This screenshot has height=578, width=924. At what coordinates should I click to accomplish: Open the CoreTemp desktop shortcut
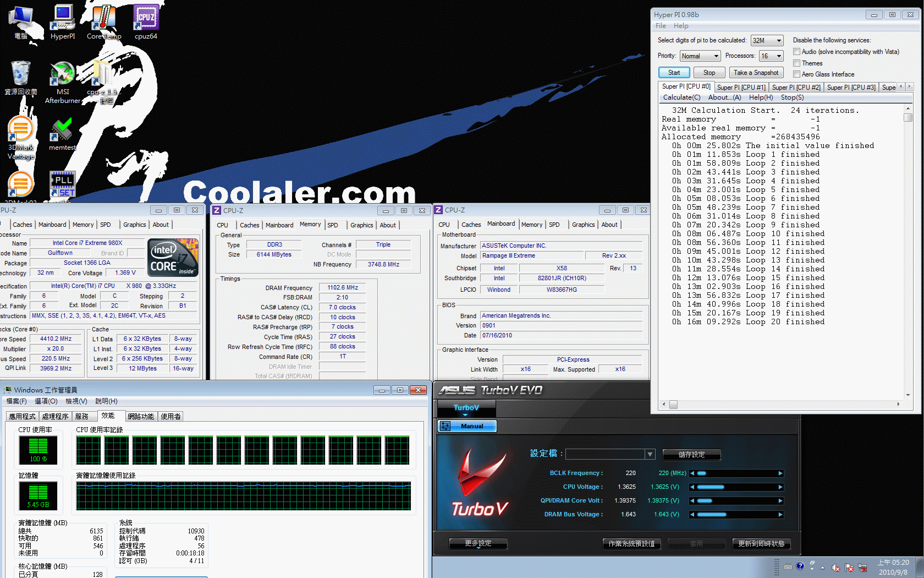104,22
